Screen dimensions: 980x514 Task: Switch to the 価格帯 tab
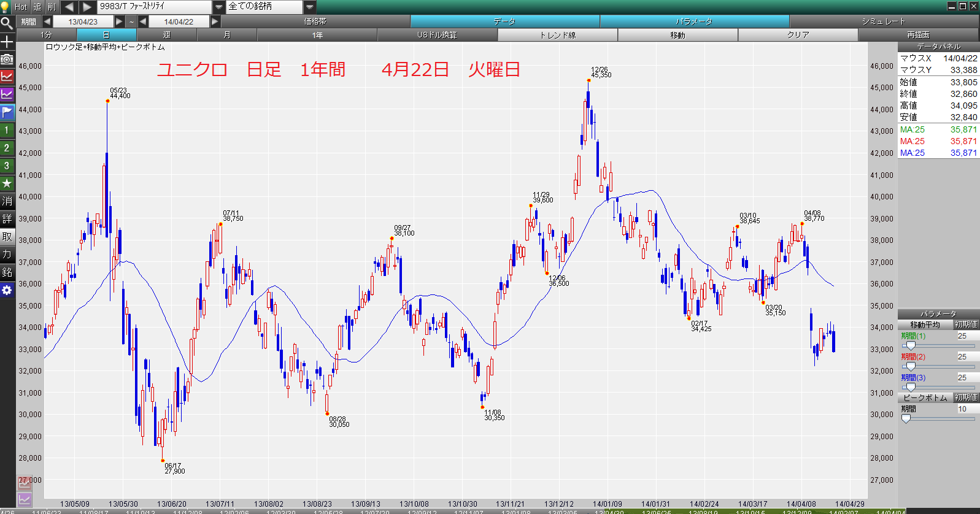coord(315,21)
